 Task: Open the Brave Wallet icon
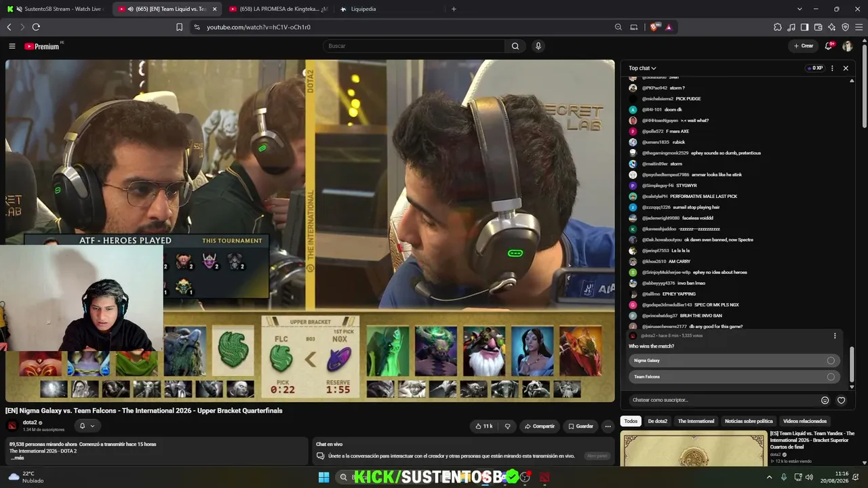point(818,27)
